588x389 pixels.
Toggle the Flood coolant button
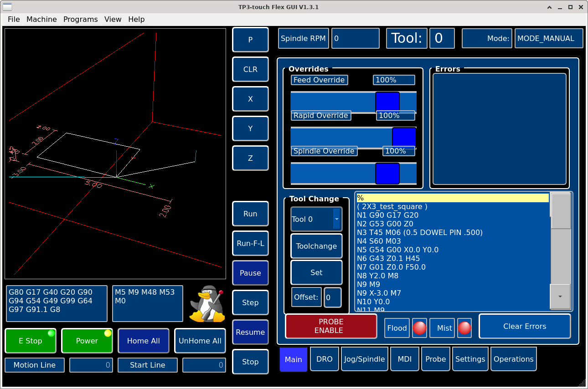[397, 328]
